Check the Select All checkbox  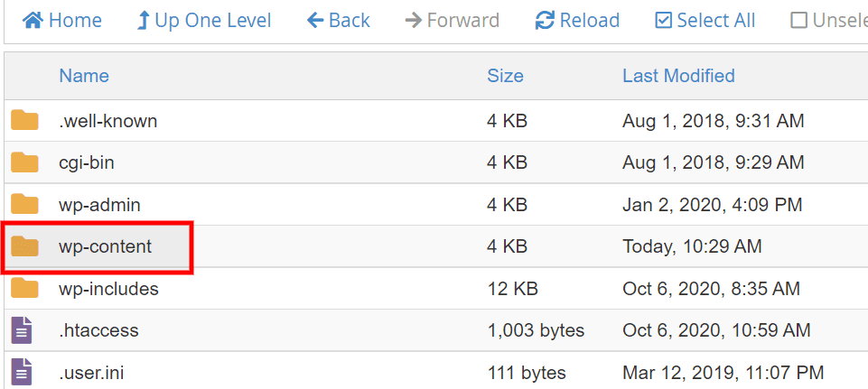(x=664, y=20)
